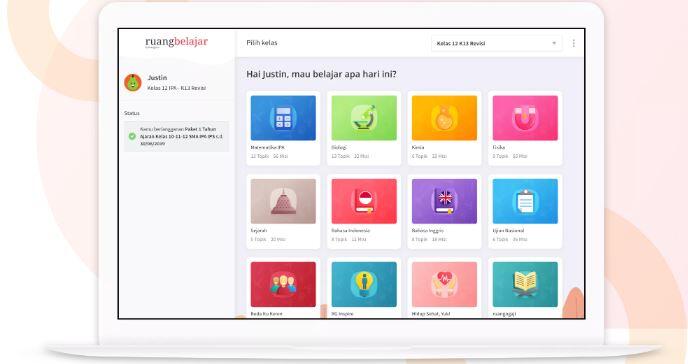Screen dimensions: 688x364
Task: Open the Sejarah temple icon
Action: tap(283, 201)
